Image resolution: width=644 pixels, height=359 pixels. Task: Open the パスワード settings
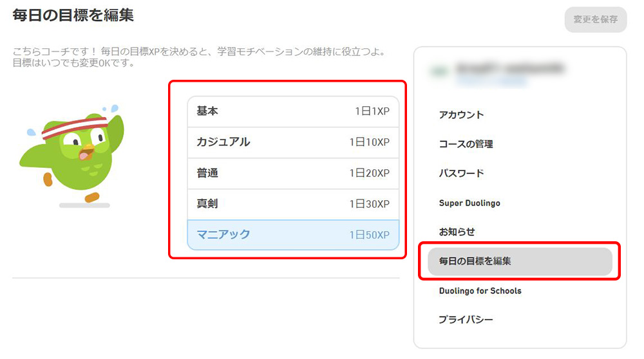pos(461,173)
